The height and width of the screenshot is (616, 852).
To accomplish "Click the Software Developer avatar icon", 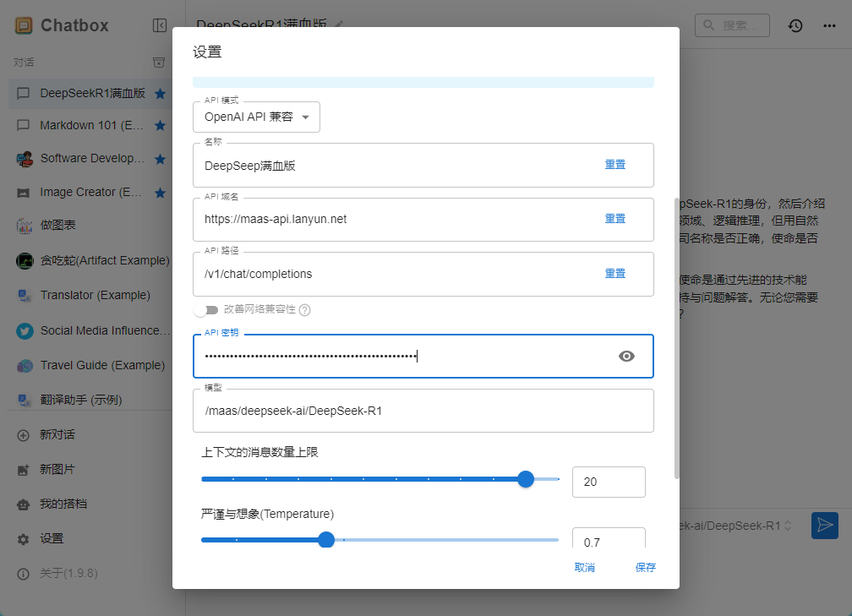I will point(25,159).
